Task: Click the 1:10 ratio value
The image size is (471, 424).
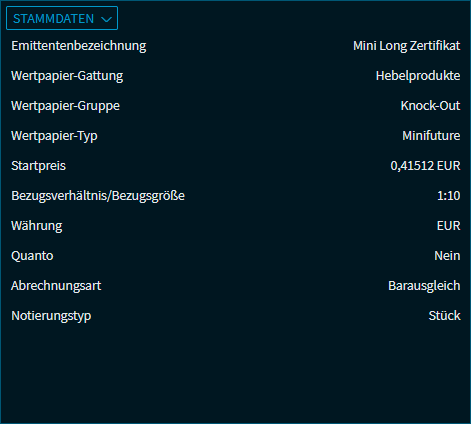Action: 449,196
